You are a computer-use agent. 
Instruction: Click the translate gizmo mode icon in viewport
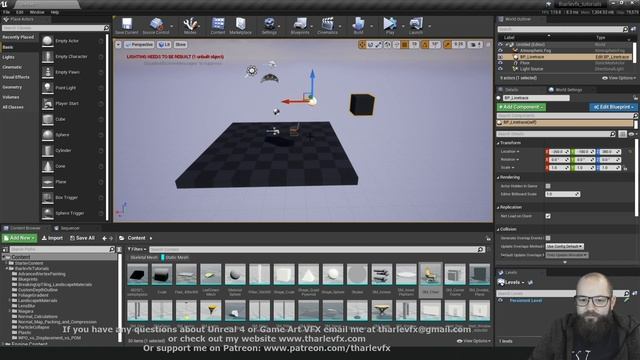click(362, 44)
